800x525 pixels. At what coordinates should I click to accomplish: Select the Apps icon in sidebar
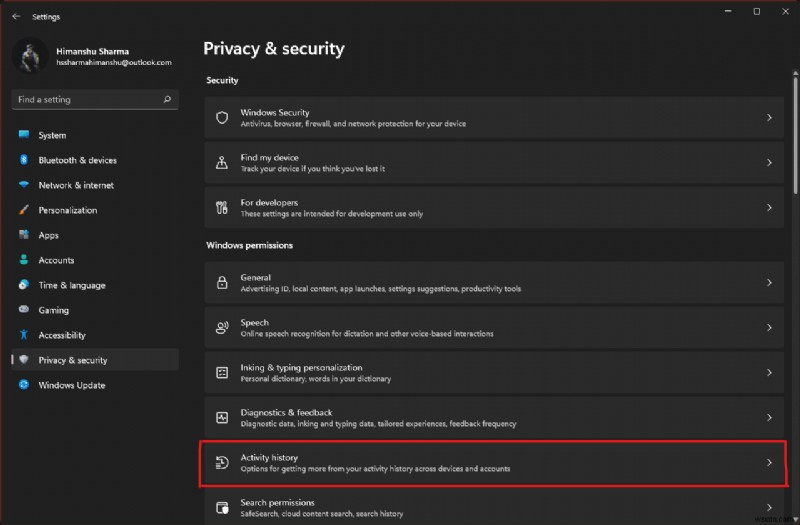24,235
